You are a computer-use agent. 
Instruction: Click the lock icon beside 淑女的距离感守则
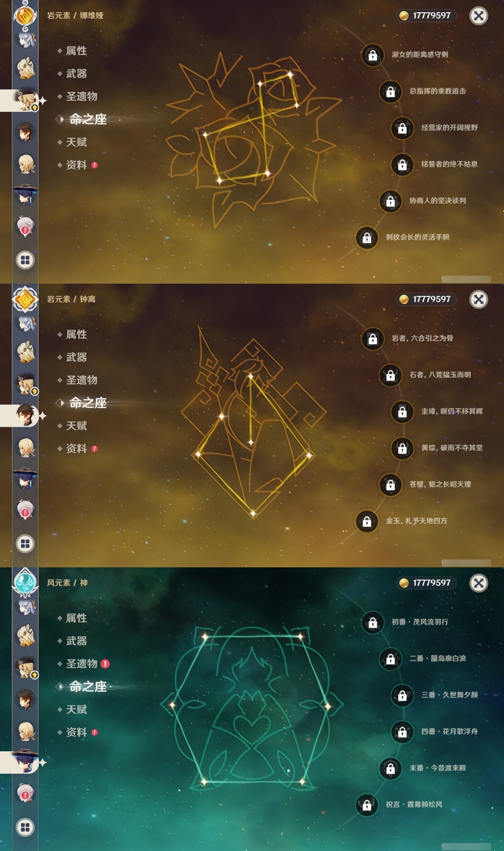coord(372,55)
